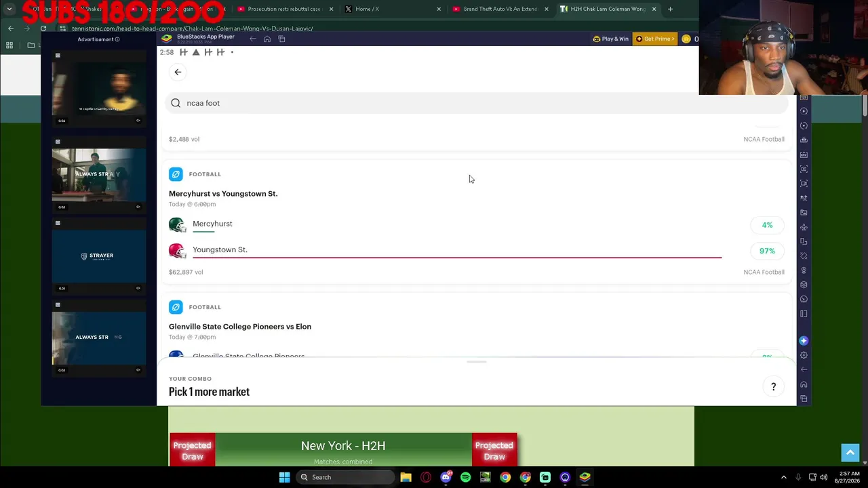The image size is (868, 488).
Task: Play the first advertisement video thumbnail
Action: point(99,89)
